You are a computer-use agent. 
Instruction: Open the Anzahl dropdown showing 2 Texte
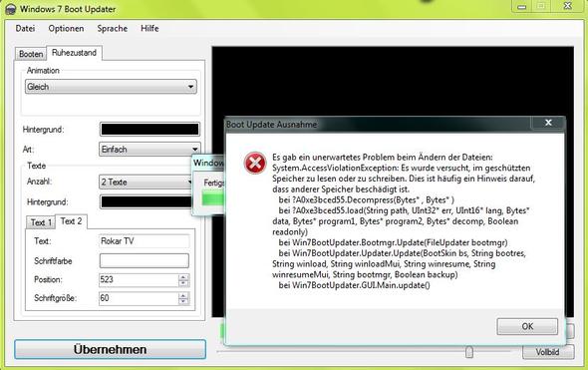click(x=147, y=182)
